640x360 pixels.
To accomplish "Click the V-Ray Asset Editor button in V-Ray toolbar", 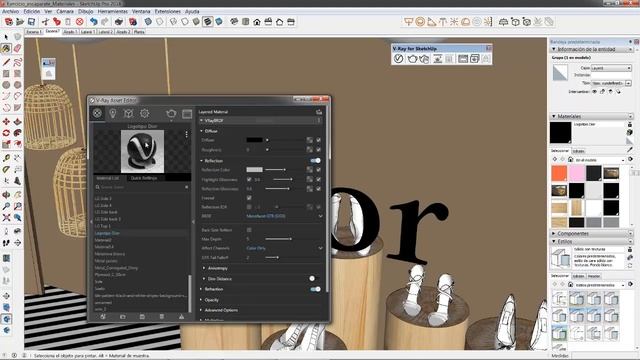I will click(398, 59).
